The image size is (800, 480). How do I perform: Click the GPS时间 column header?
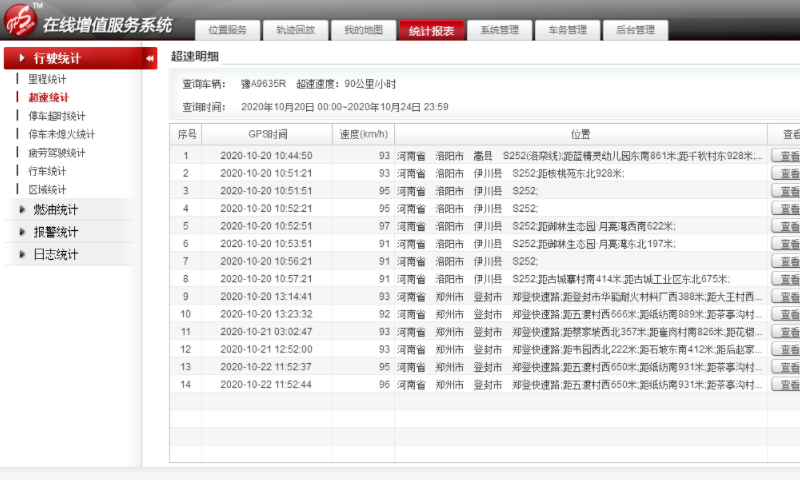[x=267, y=134]
